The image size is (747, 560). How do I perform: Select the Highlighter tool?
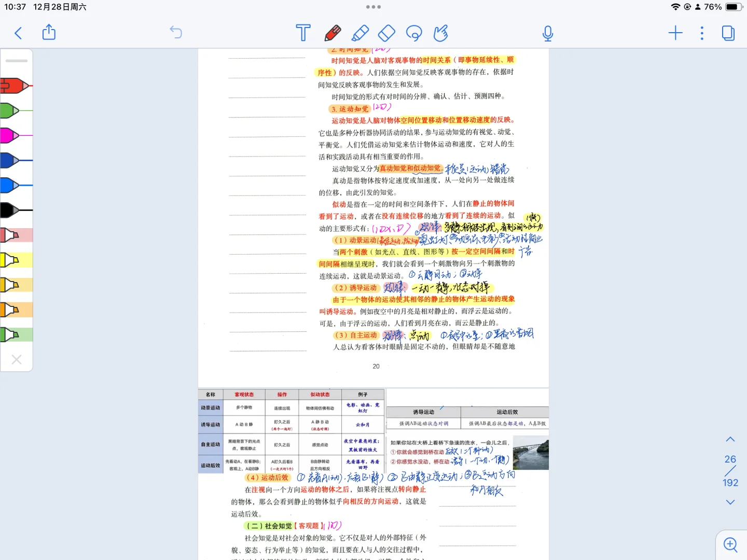click(x=361, y=33)
